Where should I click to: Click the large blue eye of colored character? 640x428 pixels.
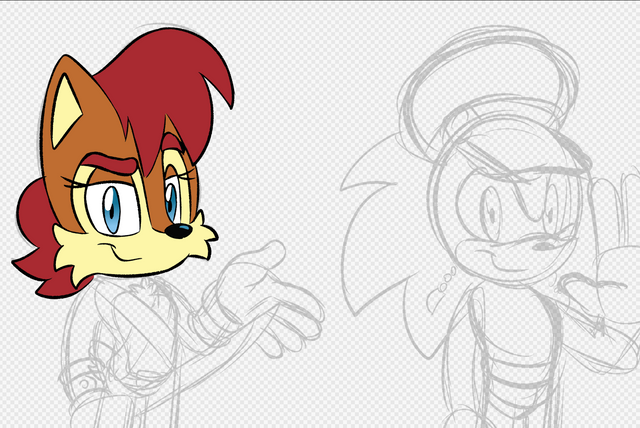(x=111, y=210)
